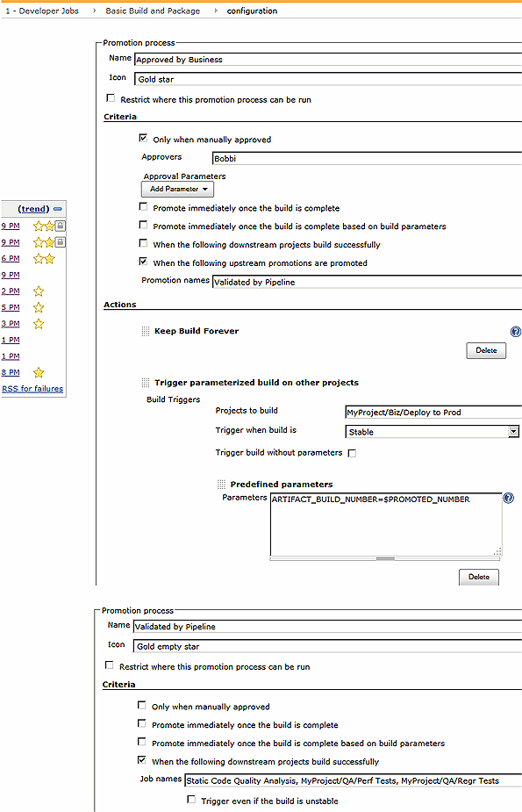This screenshot has width=522, height=812.
Task: Click the lock icon in first build row
Action: [x=61, y=226]
